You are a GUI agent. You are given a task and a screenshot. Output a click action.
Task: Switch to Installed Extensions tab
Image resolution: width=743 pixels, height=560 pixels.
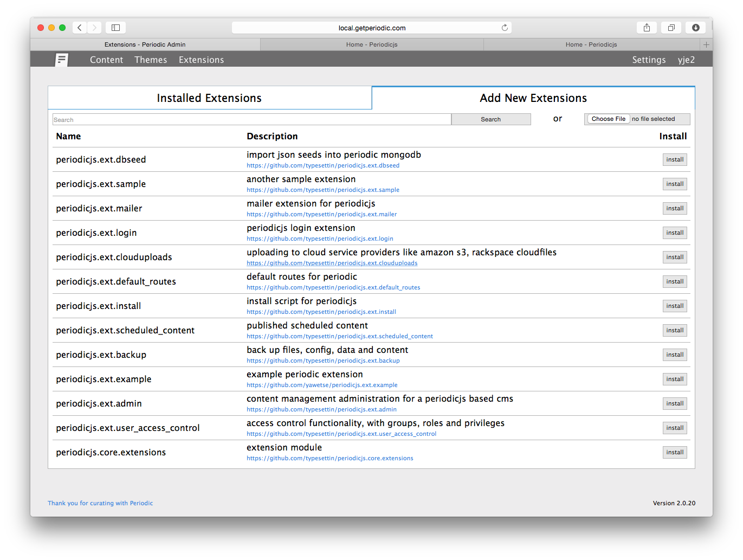(x=209, y=98)
